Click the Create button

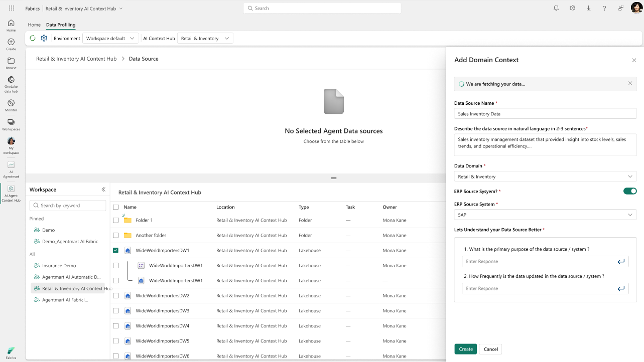tap(466, 349)
